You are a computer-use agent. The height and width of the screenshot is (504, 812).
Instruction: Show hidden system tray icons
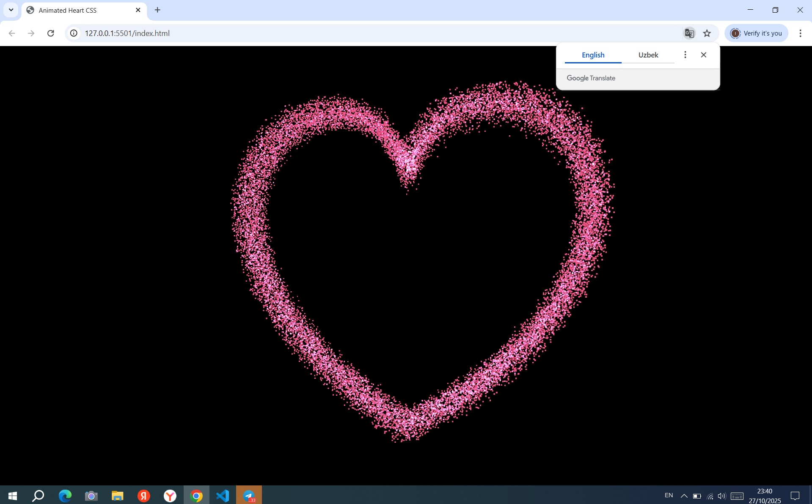coord(684,496)
